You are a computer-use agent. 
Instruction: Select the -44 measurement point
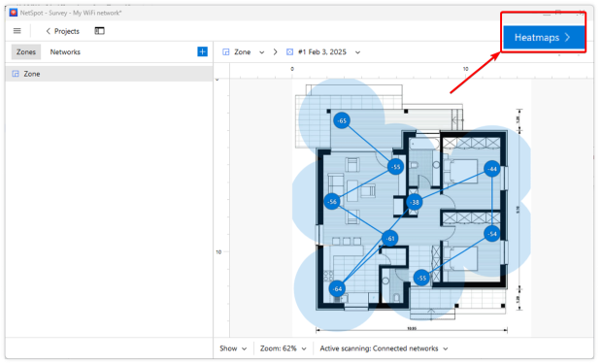pos(492,169)
